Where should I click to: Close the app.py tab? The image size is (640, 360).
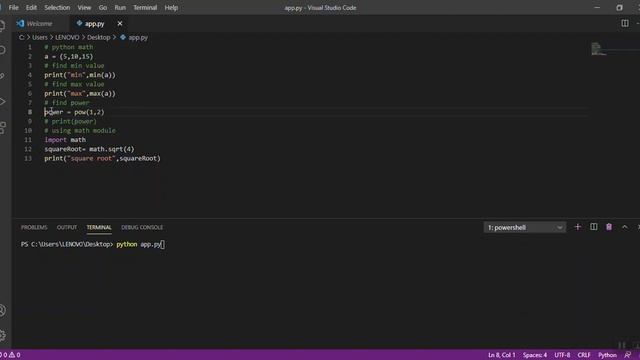coord(120,24)
